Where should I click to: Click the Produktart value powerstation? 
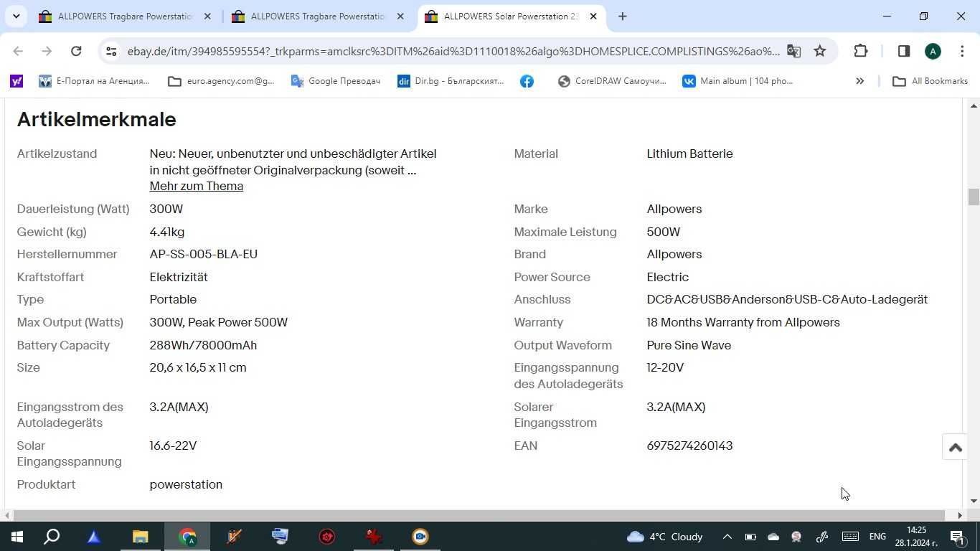186,484
